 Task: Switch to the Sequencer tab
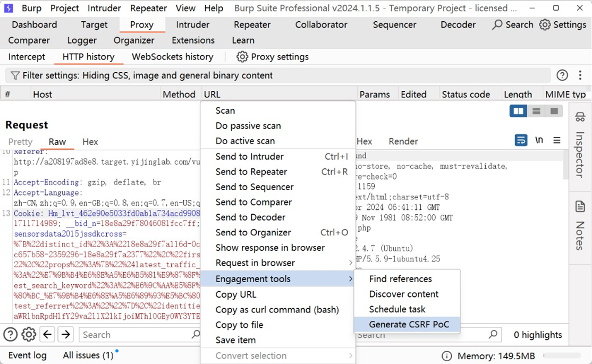pyautogui.click(x=394, y=24)
